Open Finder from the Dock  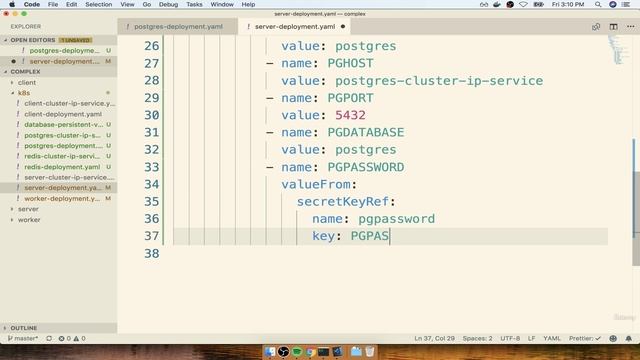pyautogui.click(x=270, y=351)
